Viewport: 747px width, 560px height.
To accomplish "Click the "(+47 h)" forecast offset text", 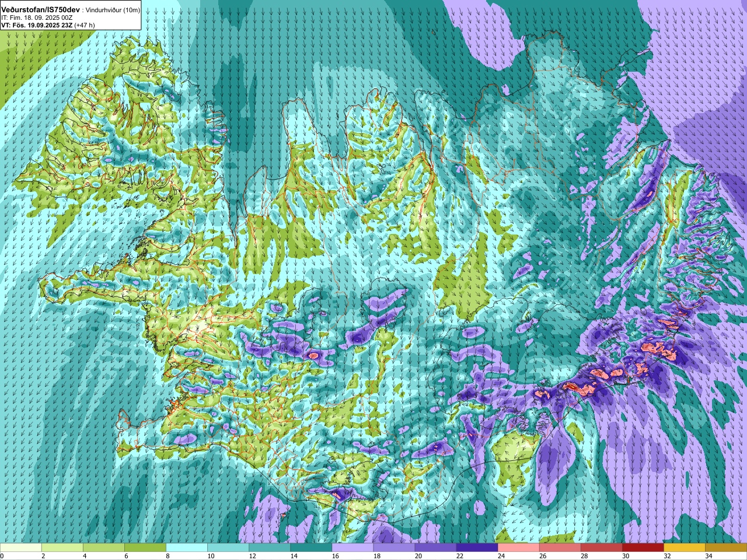I will pos(85,25).
